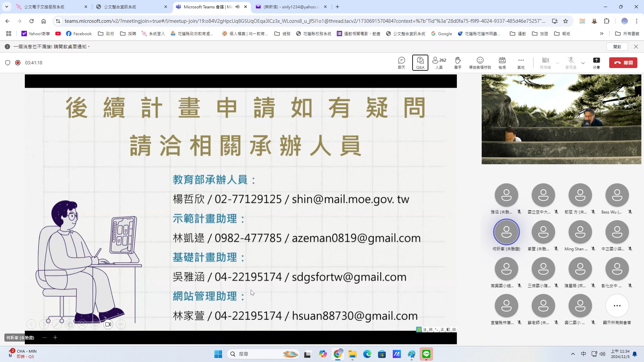This screenshot has height=362, width=644.
Task: Open the meeting View options
Action: (502, 62)
